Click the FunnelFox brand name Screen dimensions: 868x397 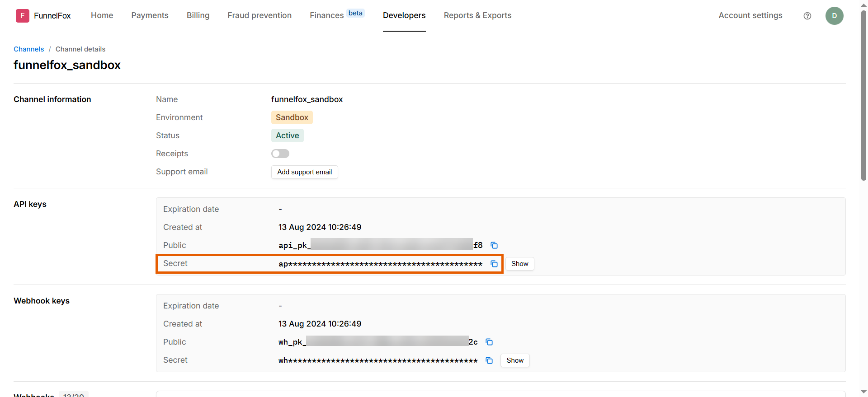[52, 16]
